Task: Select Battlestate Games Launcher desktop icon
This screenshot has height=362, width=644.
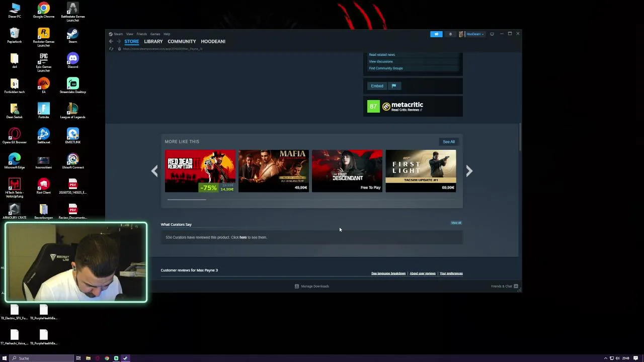Action: click(73, 13)
